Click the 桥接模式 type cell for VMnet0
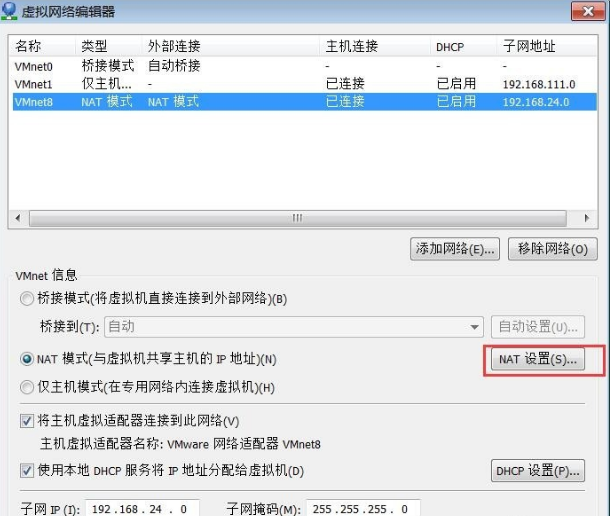This screenshot has width=610, height=516. coord(108,66)
